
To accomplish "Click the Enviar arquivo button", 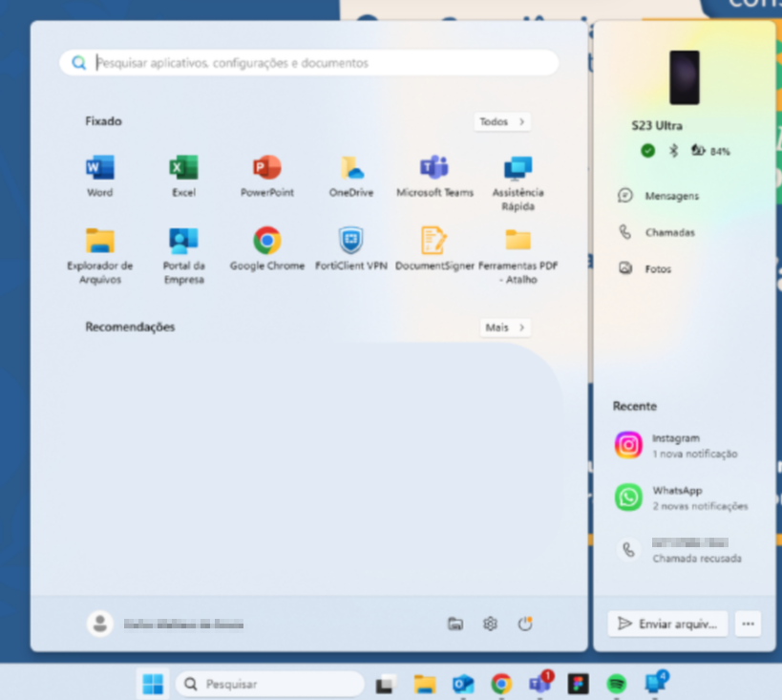I will 667,624.
